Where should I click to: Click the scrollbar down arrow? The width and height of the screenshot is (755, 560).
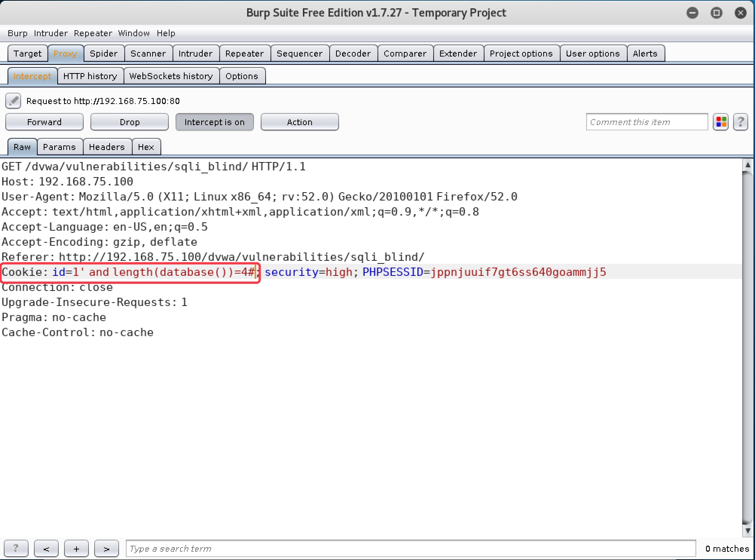(x=747, y=531)
